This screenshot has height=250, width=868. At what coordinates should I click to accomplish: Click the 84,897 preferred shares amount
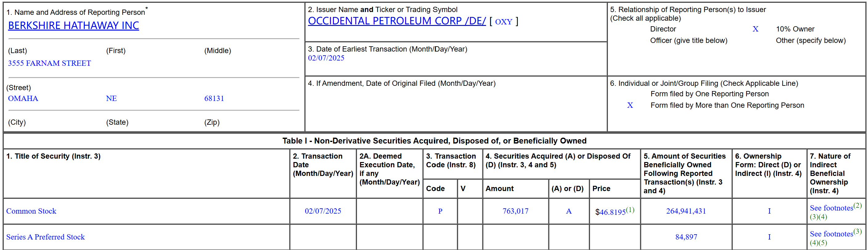coord(686,237)
